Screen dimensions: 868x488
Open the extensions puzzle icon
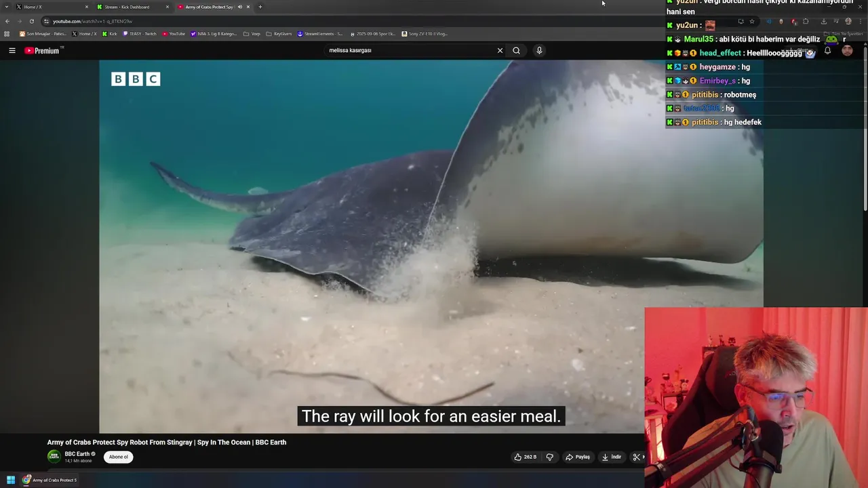(x=806, y=21)
